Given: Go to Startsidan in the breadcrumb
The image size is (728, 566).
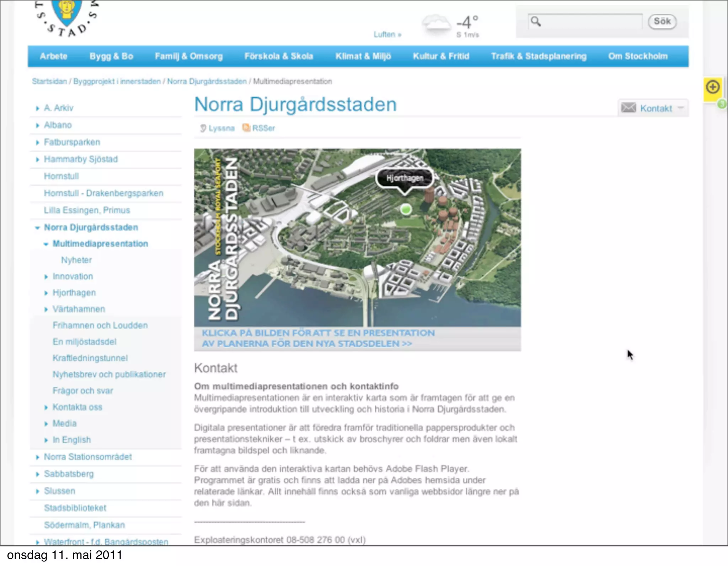Looking at the screenshot, I should click(x=49, y=81).
